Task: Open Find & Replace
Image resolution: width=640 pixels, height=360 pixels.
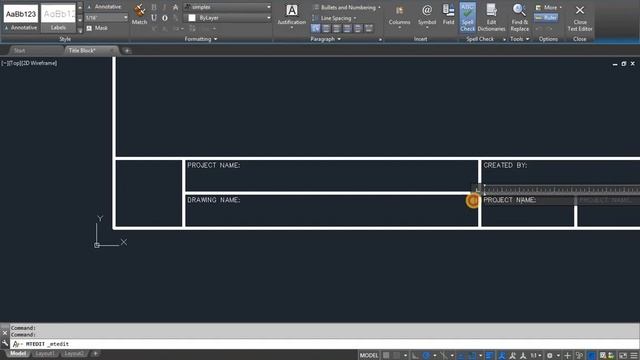Action: pos(519,17)
